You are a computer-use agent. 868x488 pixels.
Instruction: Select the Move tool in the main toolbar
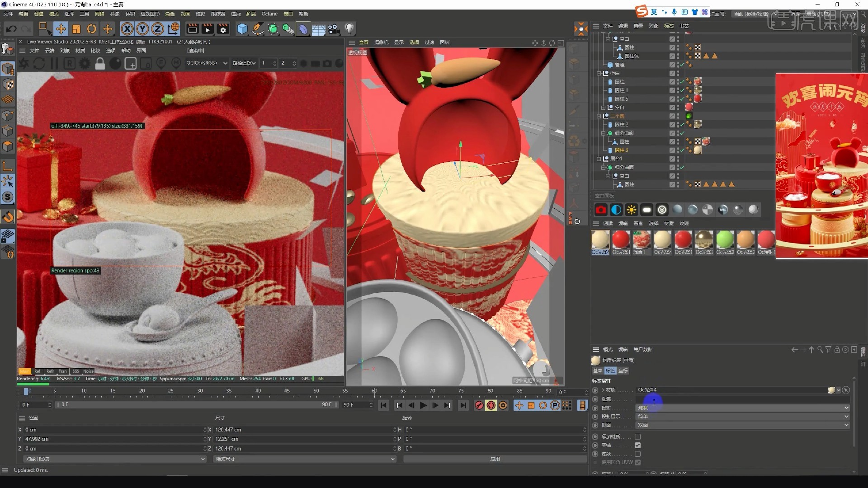(x=61, y=29)
